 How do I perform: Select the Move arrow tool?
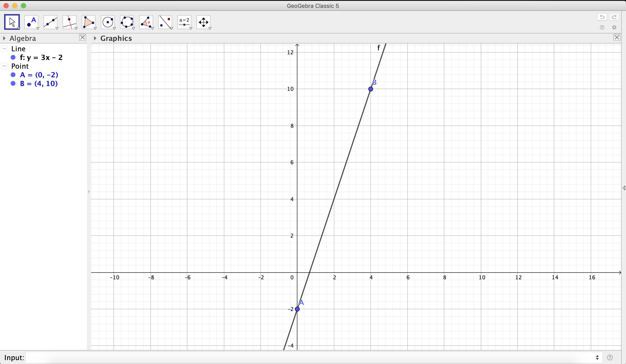[12, 22]
